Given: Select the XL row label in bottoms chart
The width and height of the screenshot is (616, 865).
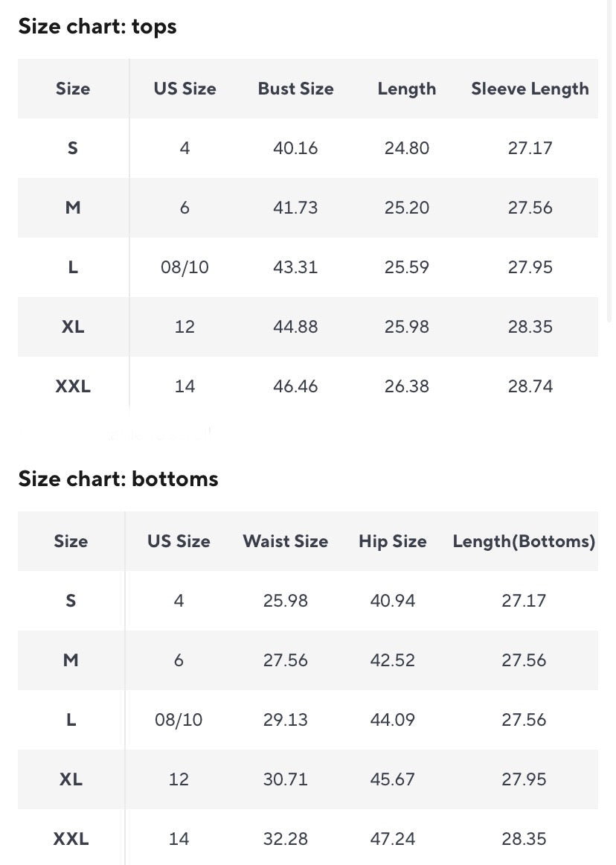Looking at the screenshot, I should [x=71, y=779].
